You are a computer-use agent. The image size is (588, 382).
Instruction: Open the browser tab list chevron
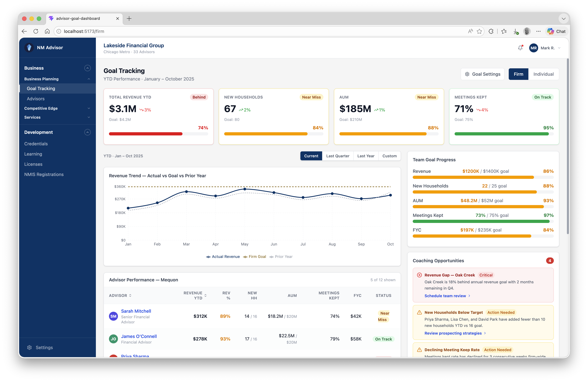pyautogui.click(x=564, y=19)
